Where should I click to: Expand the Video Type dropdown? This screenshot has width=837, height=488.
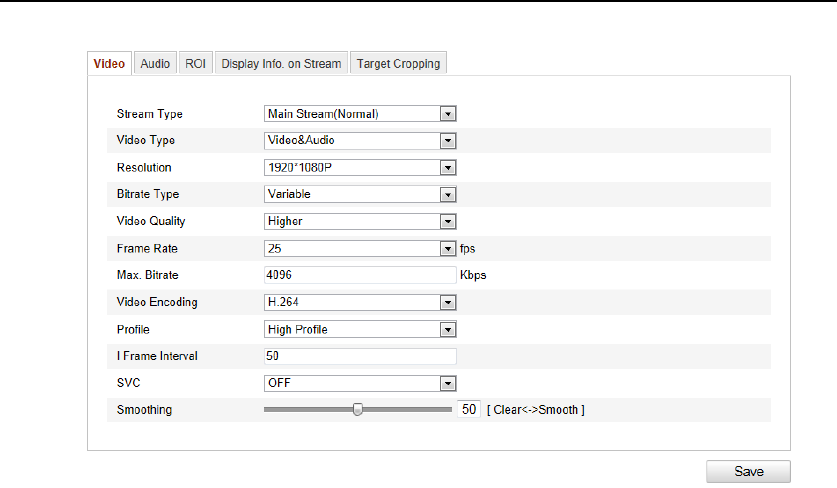(x=448, y=141)
